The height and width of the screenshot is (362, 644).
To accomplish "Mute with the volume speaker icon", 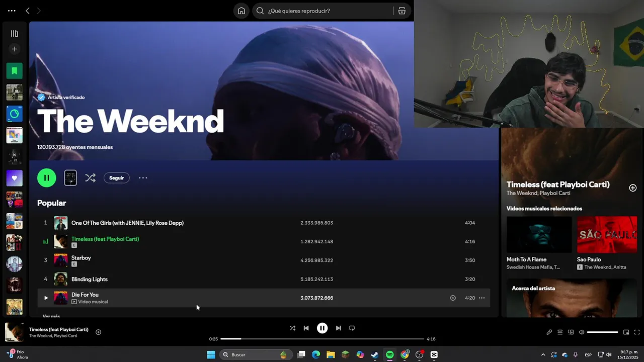I will [582, 332].
